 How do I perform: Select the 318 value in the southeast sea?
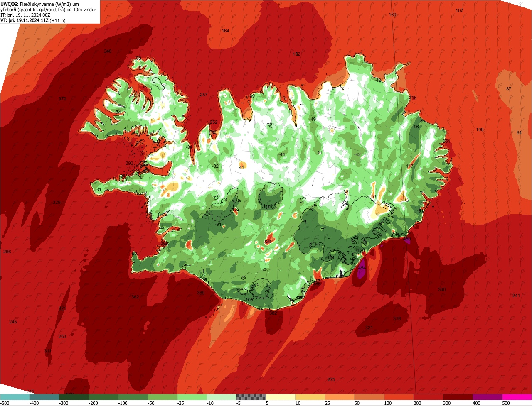pos(397,319)
